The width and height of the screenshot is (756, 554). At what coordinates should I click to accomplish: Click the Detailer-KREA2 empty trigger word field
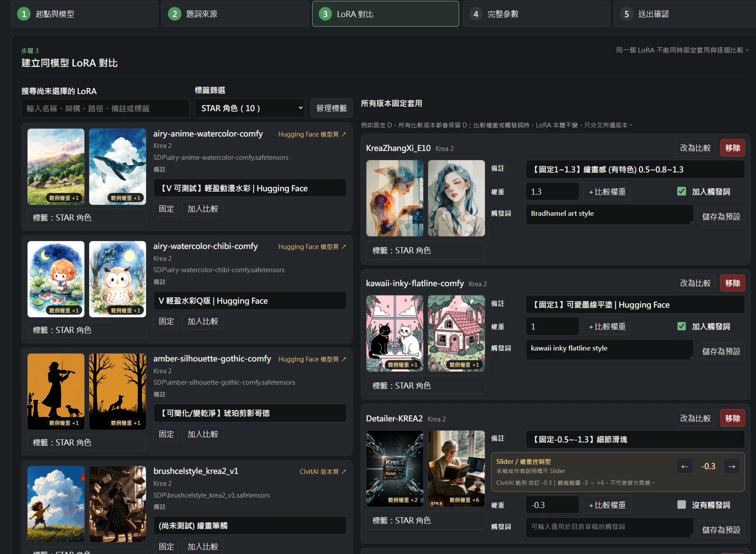[610, 528]
